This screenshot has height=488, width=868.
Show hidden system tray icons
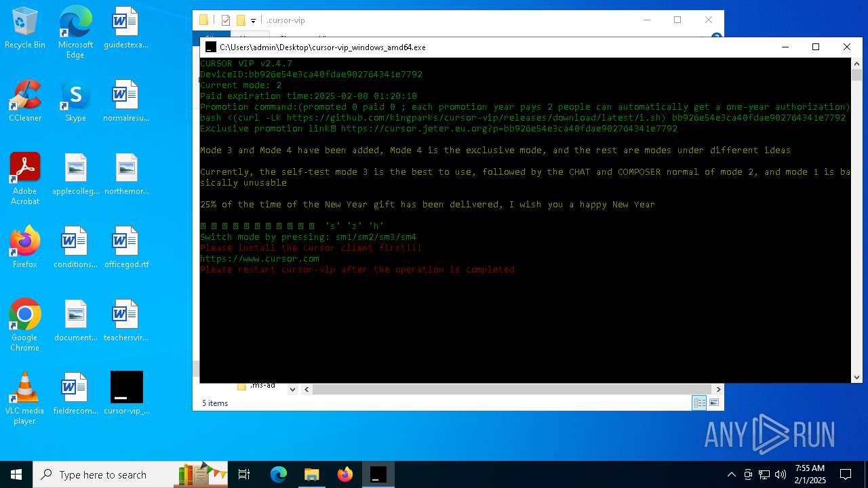(731, 474)
